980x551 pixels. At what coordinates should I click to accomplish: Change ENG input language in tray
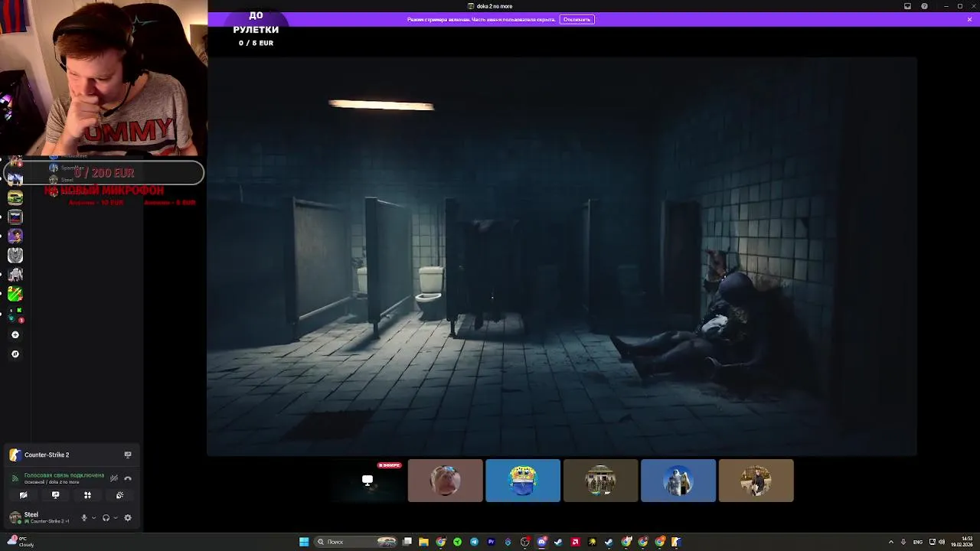[918, 542]
